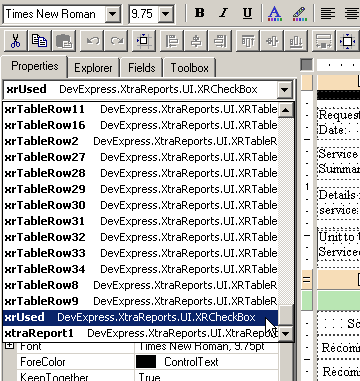360x381 pixels.
Task: Collapse the xrUsed component selector dropdown
Action: coord(285,90)
